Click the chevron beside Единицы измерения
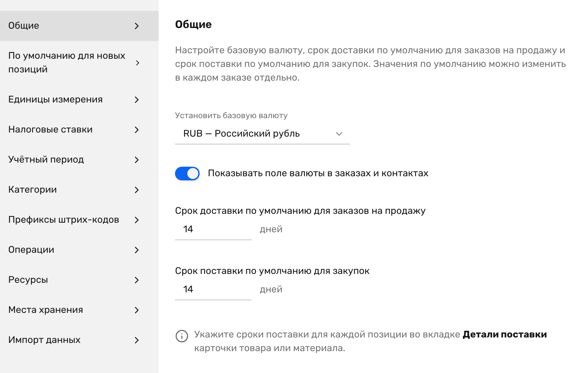588x373 pixels. 137,100
